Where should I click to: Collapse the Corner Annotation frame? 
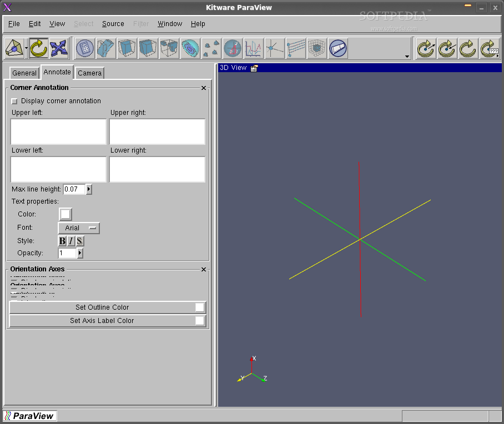[x=204, y=88]
